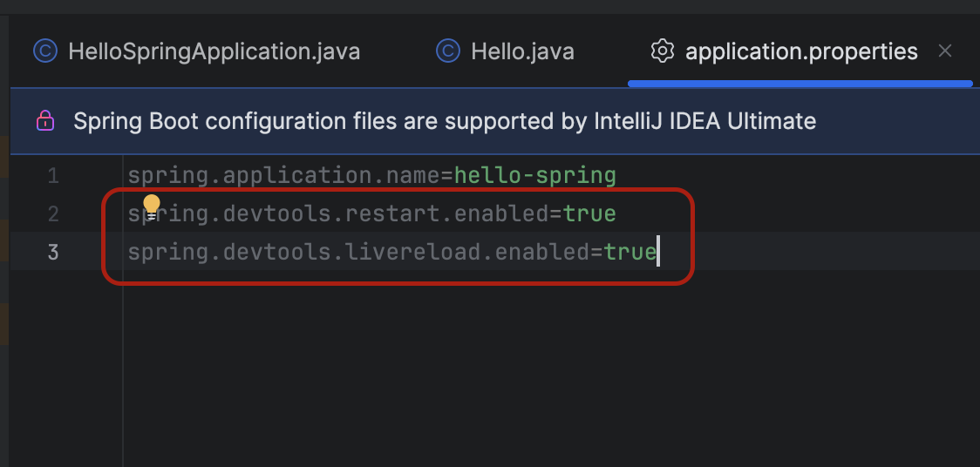Screen dimensions: 980x467
Task: Click line number 1 in the gutter
Action: (53, 176)
